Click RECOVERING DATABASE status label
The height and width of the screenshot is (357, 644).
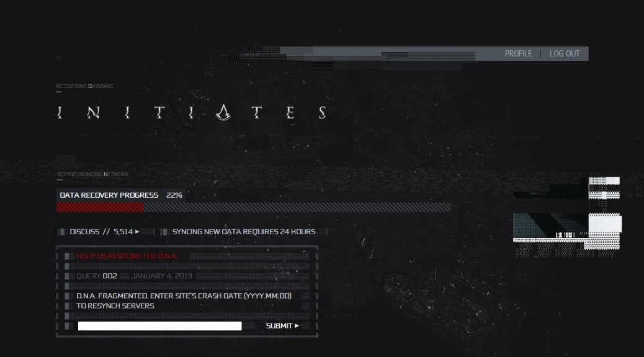pos(84,86)
